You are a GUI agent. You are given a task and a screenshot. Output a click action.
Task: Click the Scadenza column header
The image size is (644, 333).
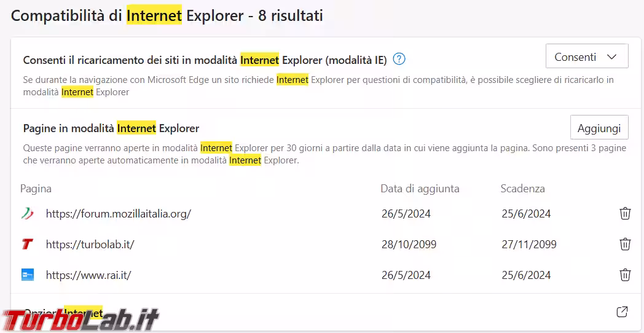pyautogui.click(x=522, y=189)
